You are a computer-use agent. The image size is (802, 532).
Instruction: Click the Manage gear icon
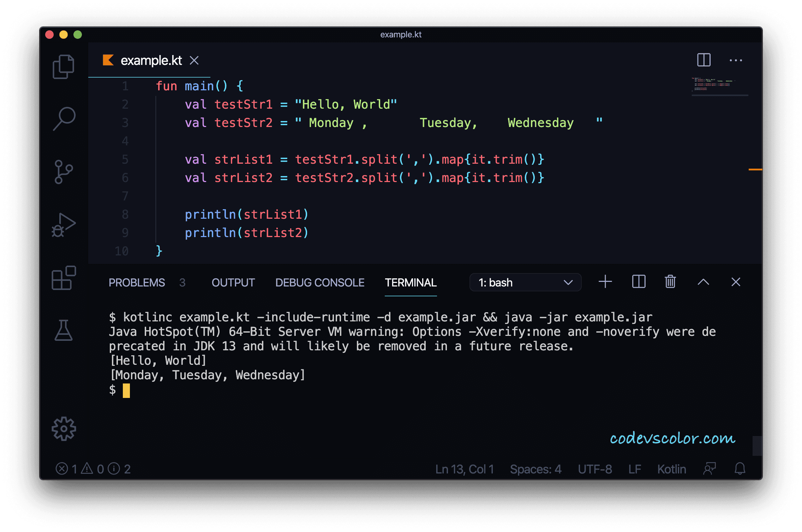coord(64,429)
